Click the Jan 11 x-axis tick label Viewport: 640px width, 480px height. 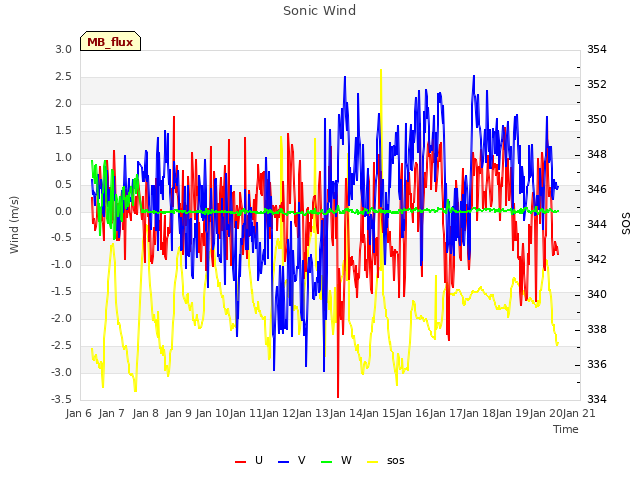(245, 413)
